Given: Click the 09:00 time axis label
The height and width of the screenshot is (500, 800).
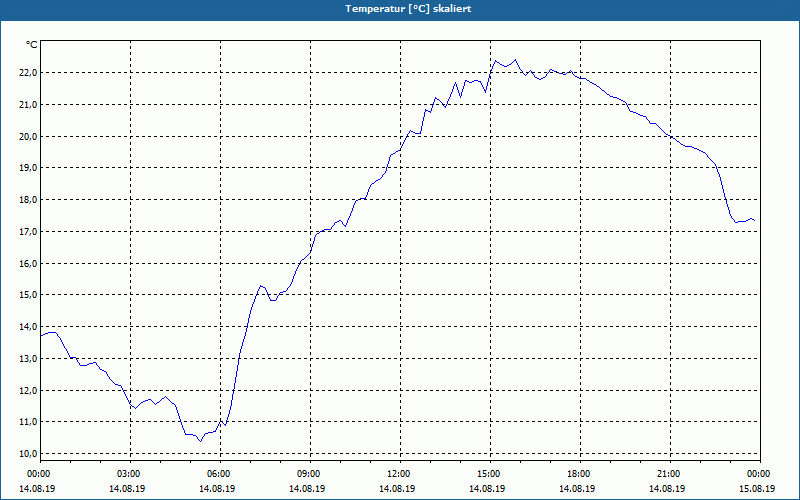Looking at the screenshot, I should 308,474.
